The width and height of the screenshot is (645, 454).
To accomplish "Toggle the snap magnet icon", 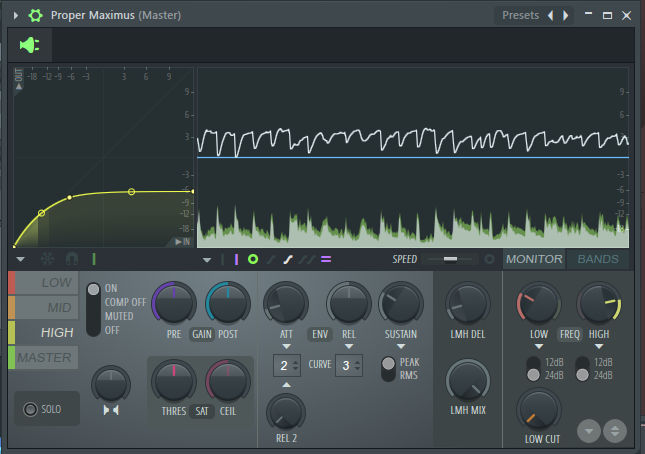I will pos(72,259).
